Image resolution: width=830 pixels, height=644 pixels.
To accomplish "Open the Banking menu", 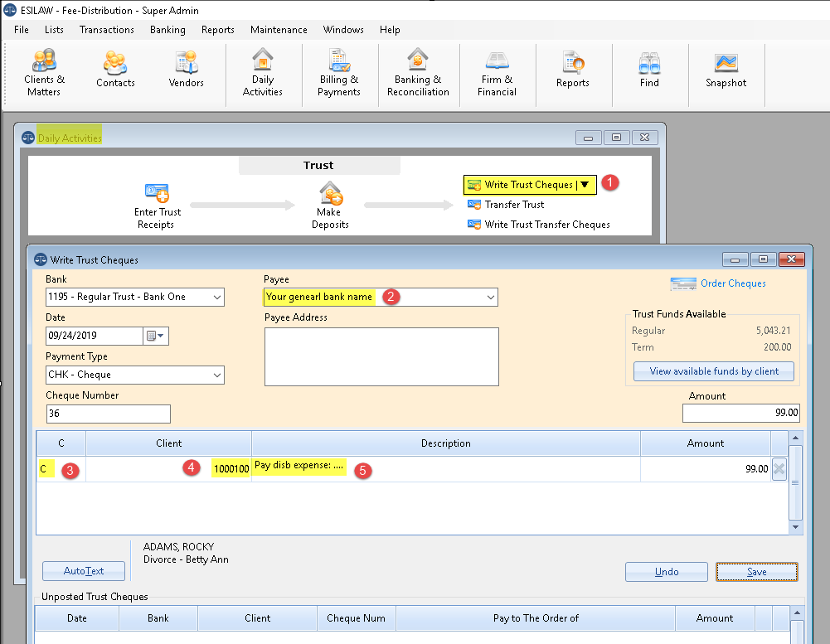I will (x=167, y=30).
